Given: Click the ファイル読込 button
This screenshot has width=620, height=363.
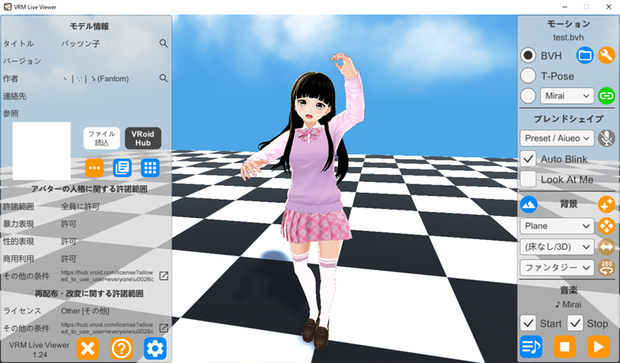Looking at the screenshot, I should coord(102,138).
